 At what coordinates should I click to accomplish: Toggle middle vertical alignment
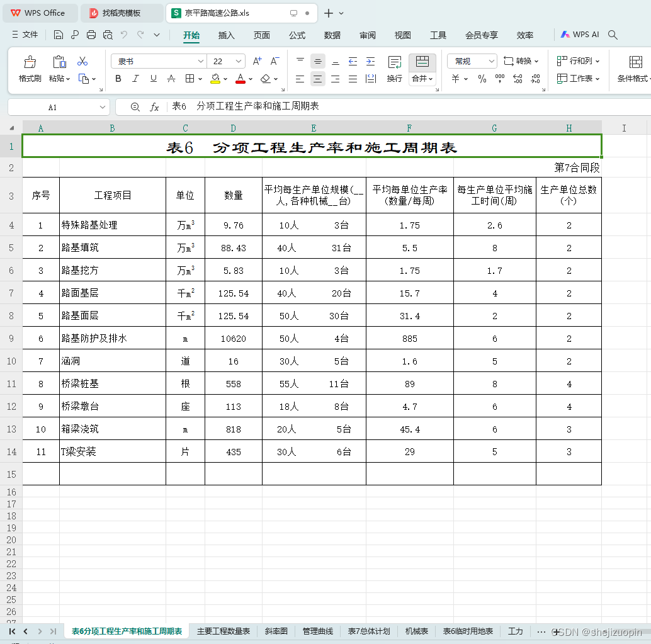tap(317, 62)
